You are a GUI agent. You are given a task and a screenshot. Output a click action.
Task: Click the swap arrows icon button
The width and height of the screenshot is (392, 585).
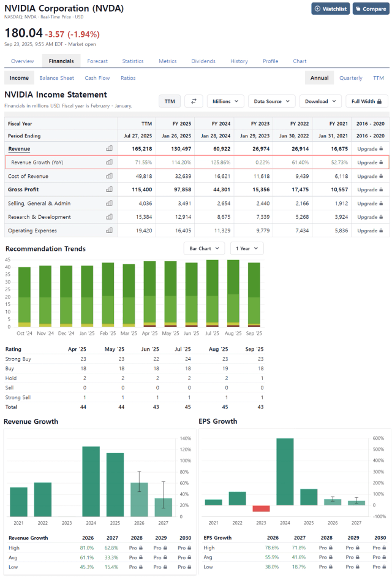194,101
